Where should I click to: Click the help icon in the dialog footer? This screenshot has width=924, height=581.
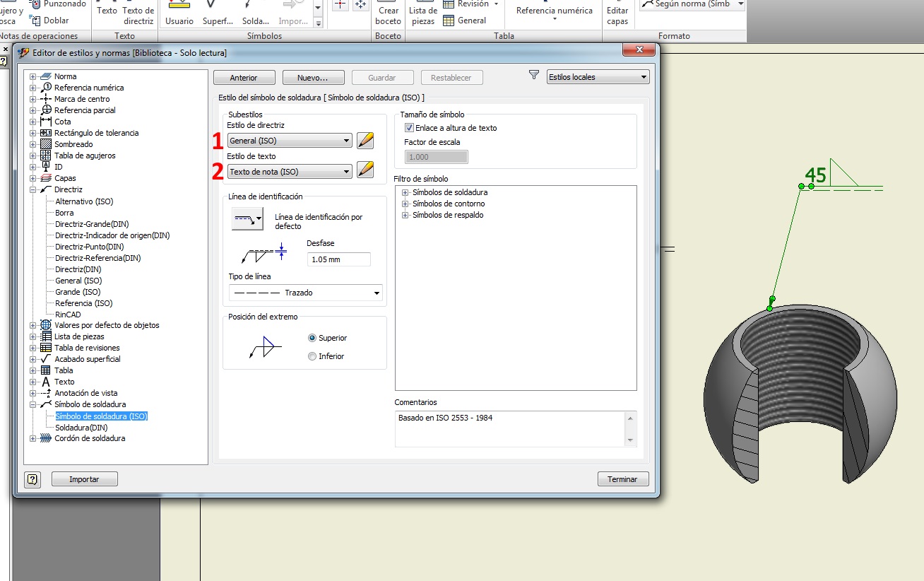click(32, 479)
